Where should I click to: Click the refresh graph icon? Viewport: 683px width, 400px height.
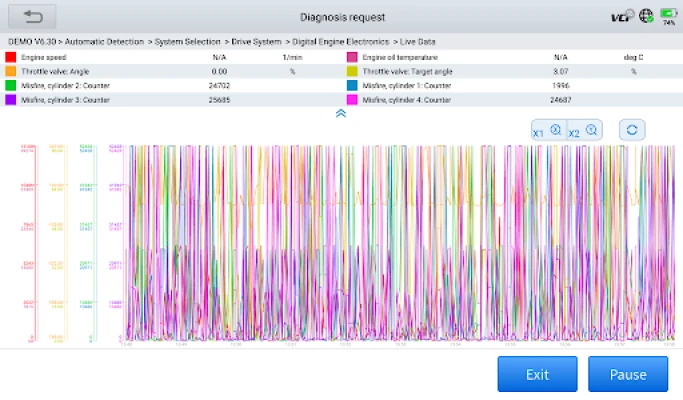point(632,131)
